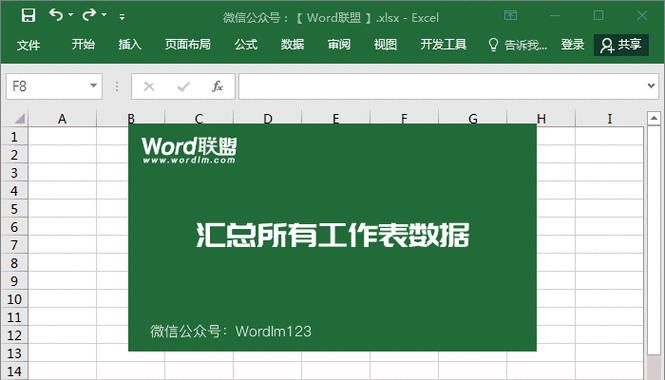The image size is (665, 380).
Task: Confirm entry with the checkmark icon
Action: (x=183, y=87)
